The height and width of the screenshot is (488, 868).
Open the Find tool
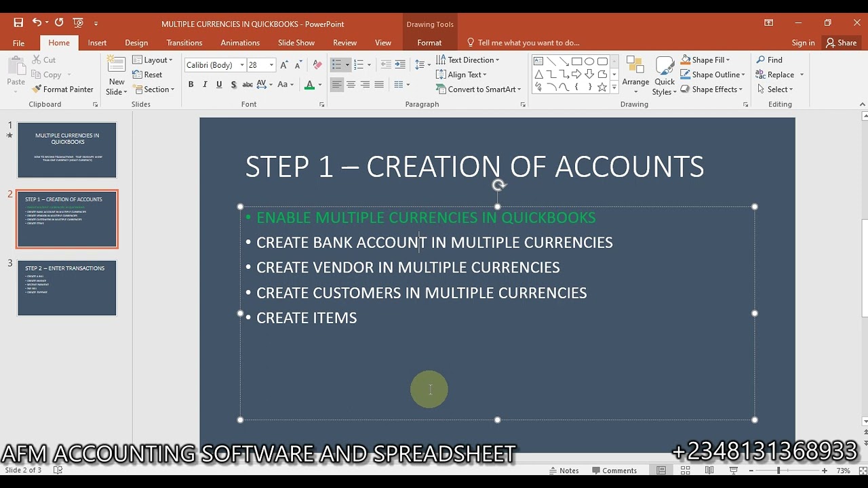point(770,60)
